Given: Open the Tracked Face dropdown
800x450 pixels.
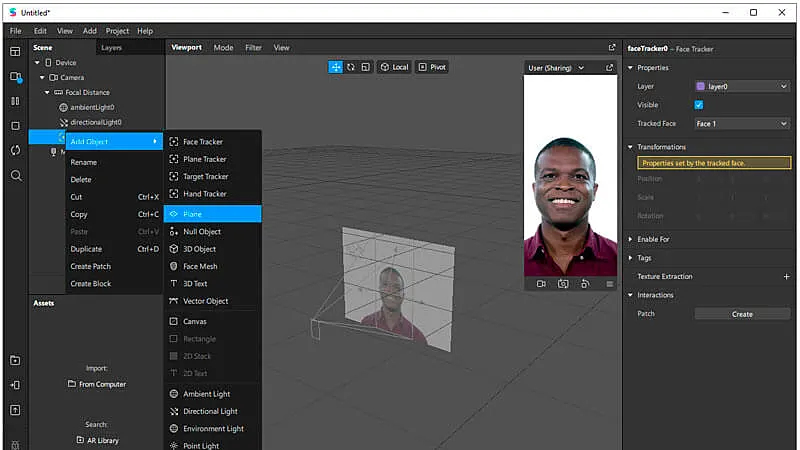Looking at the screenshot, I should point(741,124).
